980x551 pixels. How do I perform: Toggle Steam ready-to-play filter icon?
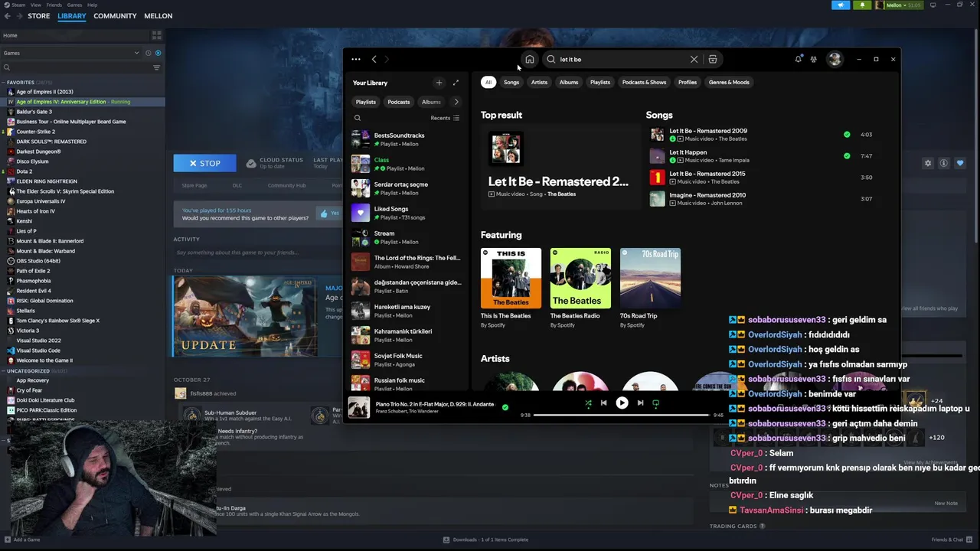pos(158,53)
